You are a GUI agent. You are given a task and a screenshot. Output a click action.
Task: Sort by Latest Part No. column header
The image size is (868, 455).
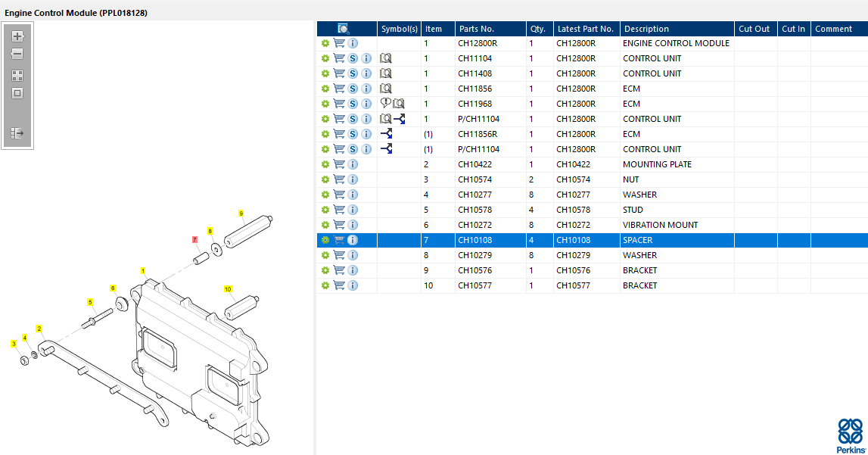coord(586,29)
